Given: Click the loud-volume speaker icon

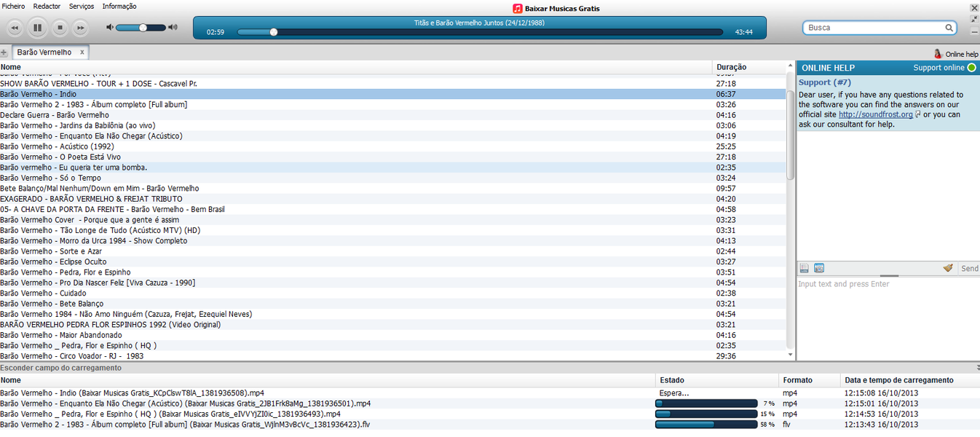Looking at the screenshot, I should click(173, 28).
